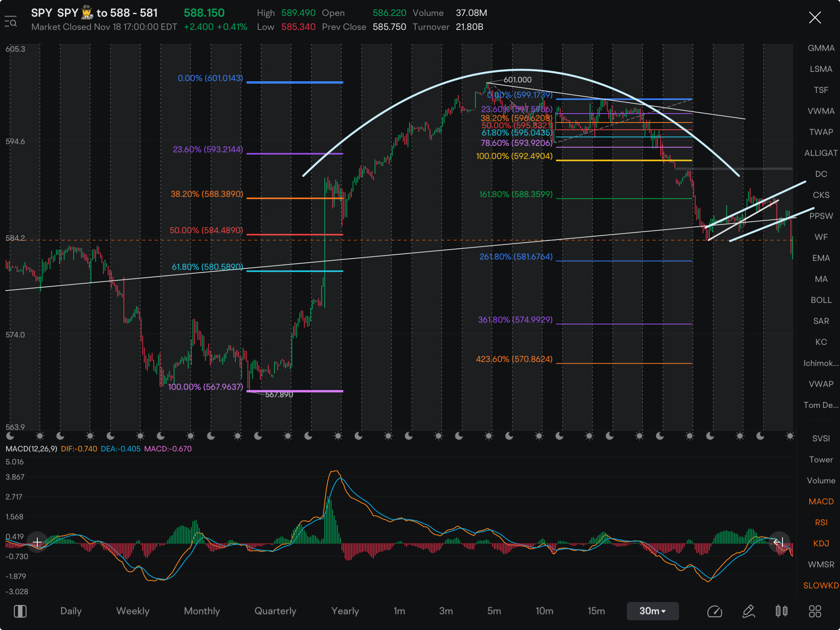Toggle the active RSI sub-indicator

coord(821,522)
